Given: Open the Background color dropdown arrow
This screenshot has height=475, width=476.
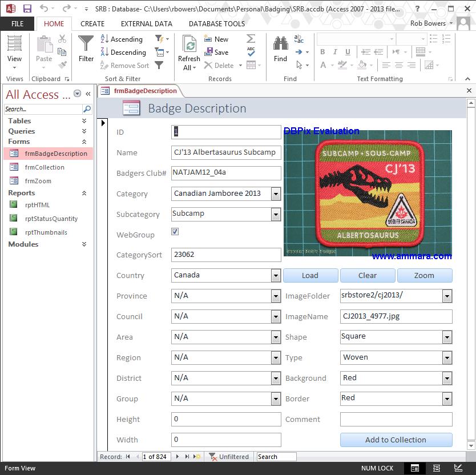Looking at the screenshot, I should point(447,379).
